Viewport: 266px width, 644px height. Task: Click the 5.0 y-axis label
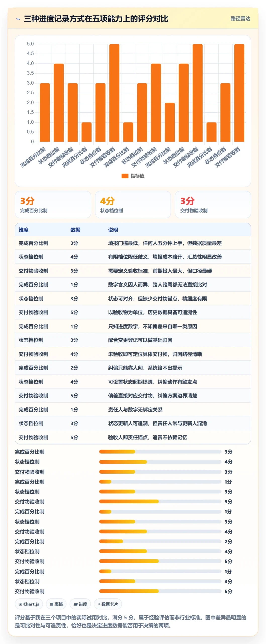(30, 44)
